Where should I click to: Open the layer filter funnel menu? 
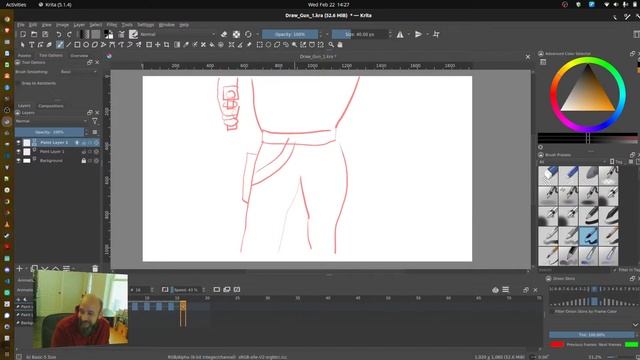pyautogui.click(x=95, y=121)
